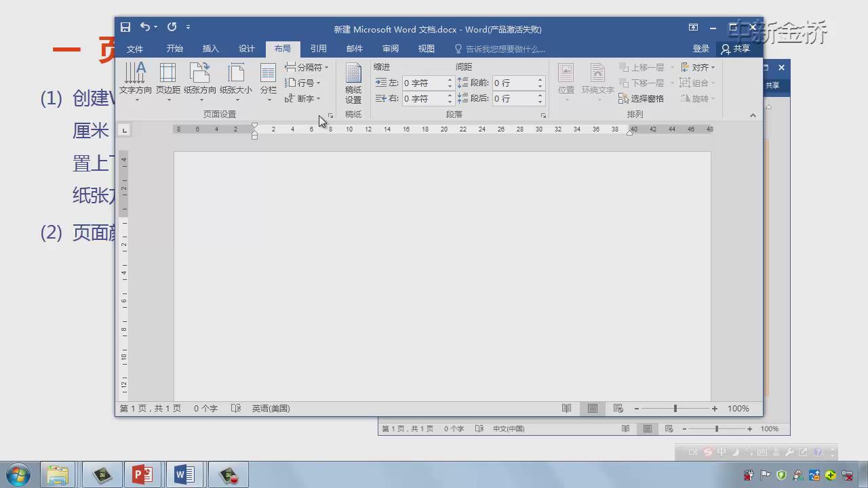The height and width of the screenshot is (488, 868).
Task: Click the 告诉我您想要做什么 search box
Action: (x=500, y=49)
